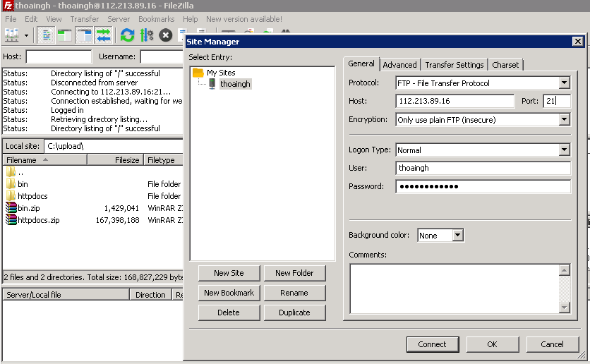Open the Transfer menu
This screenshot has width=590, height=364.
coord(84,19)
